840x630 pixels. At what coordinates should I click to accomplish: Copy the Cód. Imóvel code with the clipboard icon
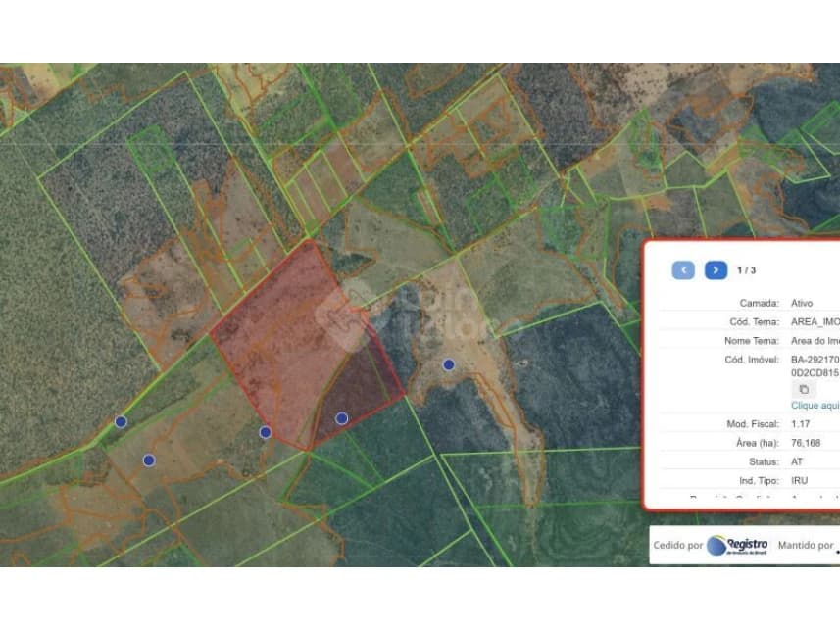point(804,390)
